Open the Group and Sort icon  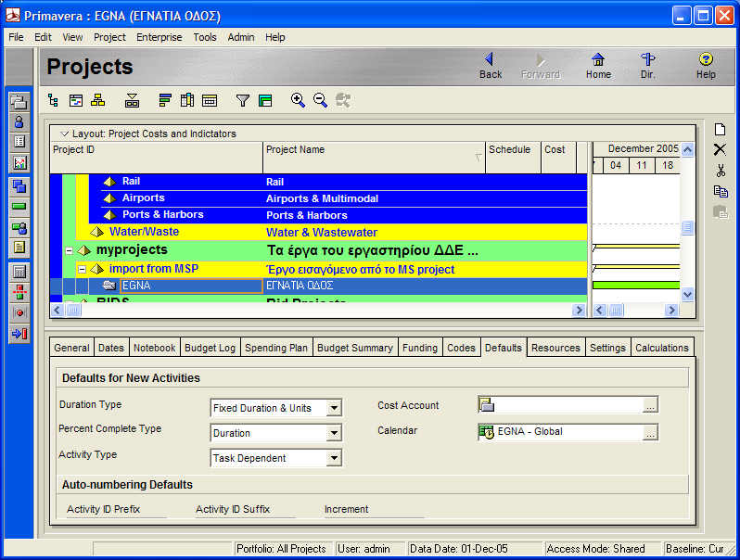coord(265,100)
